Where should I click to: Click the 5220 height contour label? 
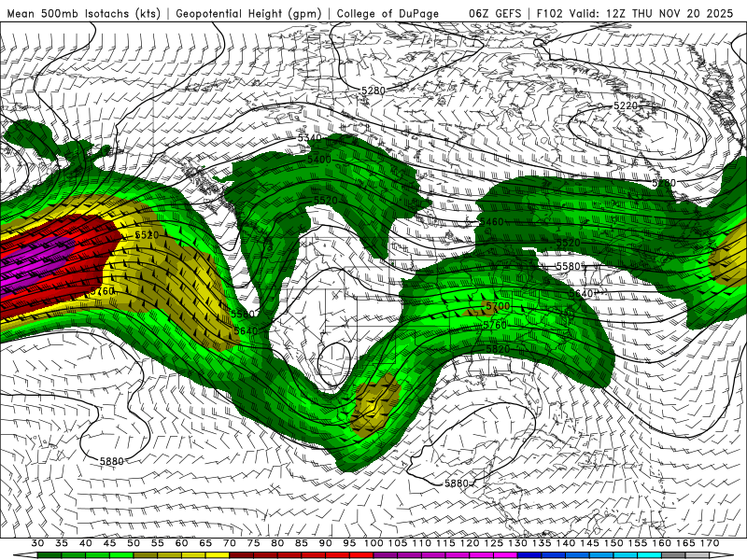(625, 105)
